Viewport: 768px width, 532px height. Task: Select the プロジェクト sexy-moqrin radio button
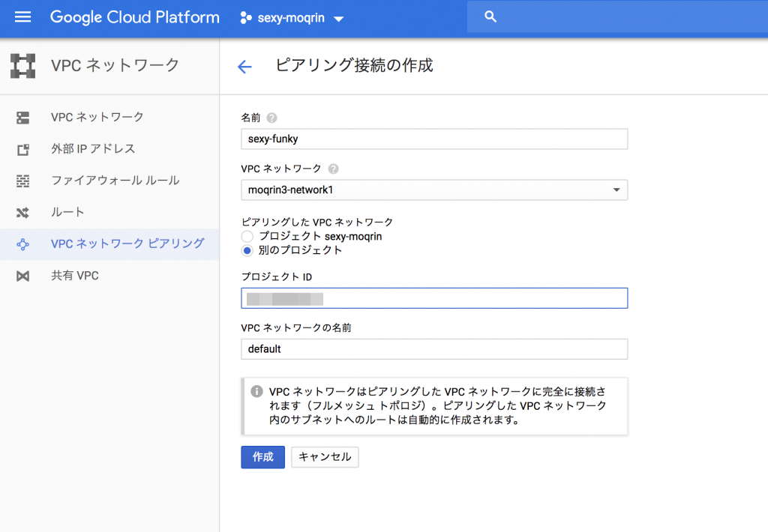[x=247, y=237]
